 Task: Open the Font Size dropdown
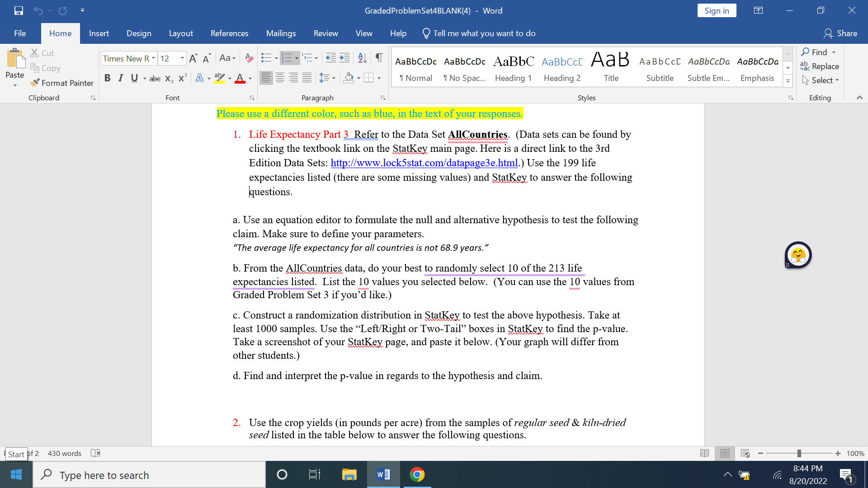[183, 58]
